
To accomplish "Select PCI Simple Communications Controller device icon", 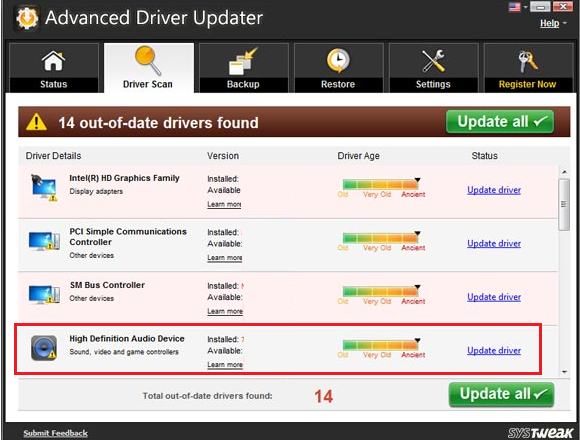I will [x=44, y=241].
